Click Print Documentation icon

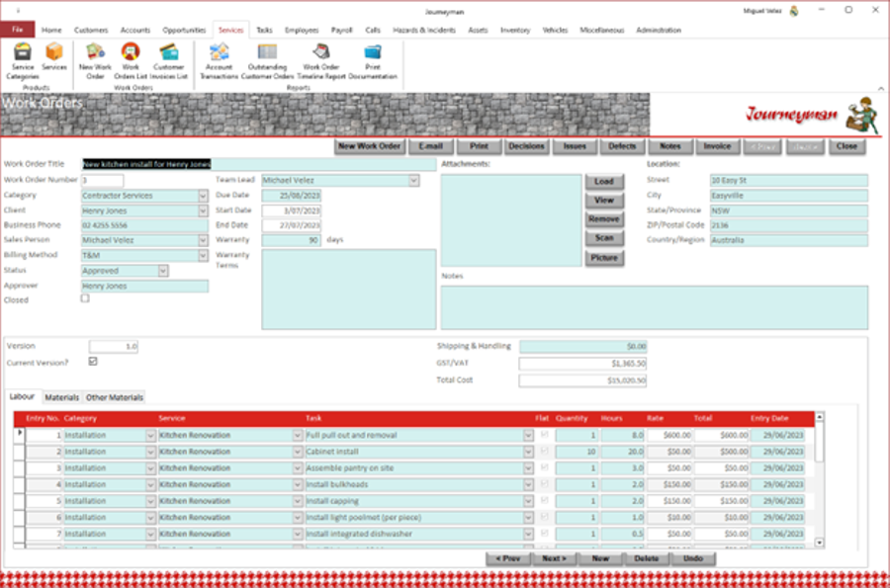[373, 52]
